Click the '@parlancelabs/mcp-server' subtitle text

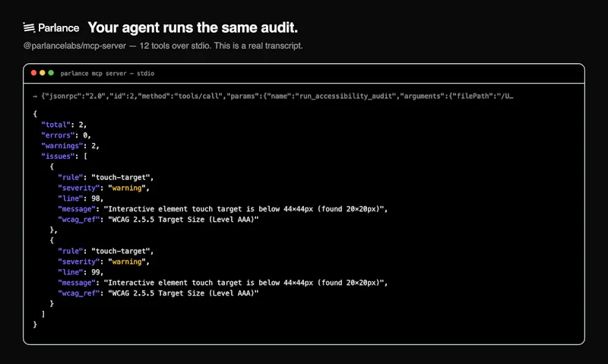pos(74,46)
